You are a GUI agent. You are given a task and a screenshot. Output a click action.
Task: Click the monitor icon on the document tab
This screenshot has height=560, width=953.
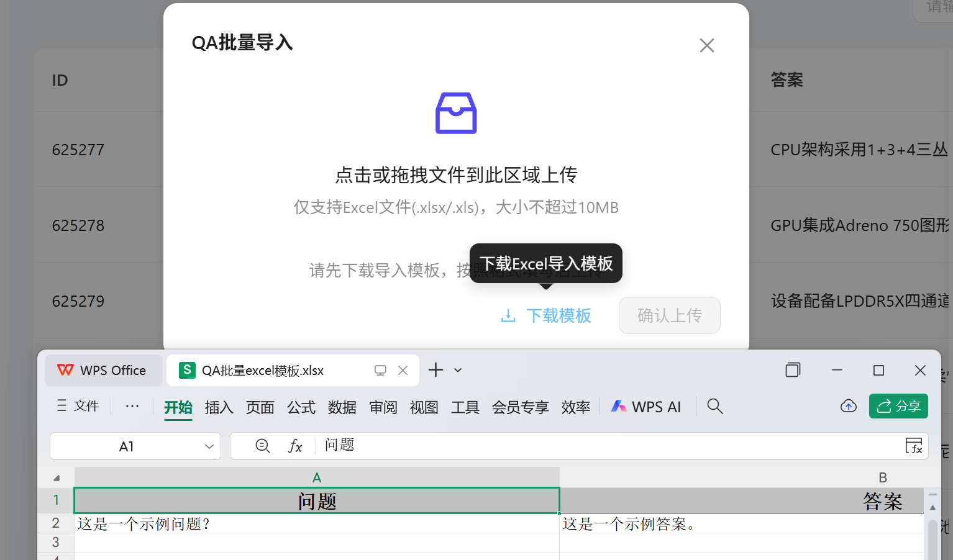point(380,370)
